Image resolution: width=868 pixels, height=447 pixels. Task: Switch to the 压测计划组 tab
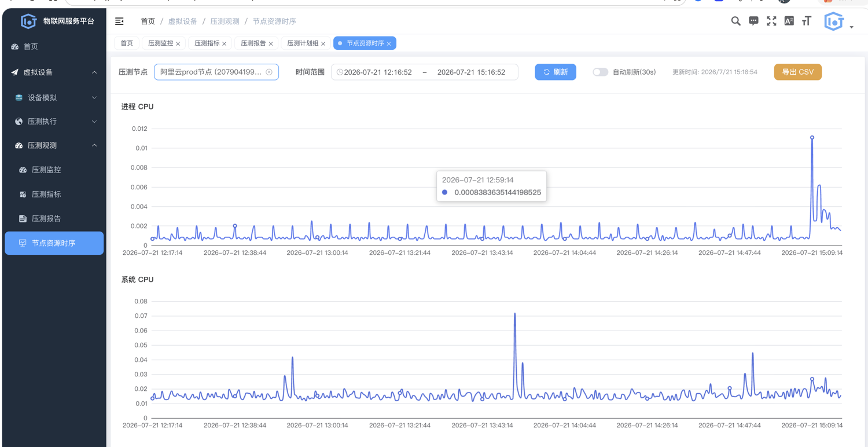pyautogui.click(x=303, y=43)
